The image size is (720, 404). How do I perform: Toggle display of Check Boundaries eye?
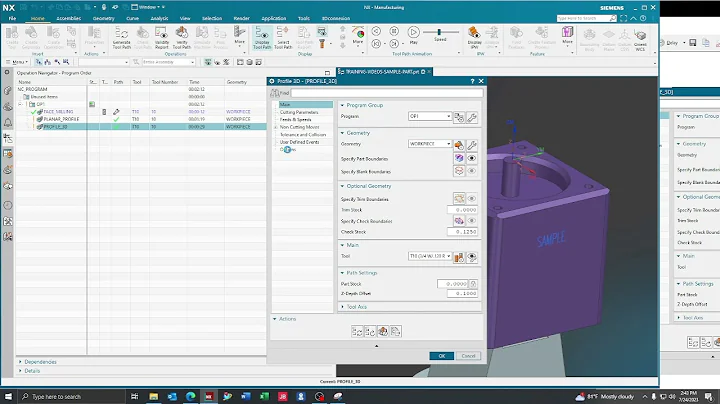click(x=472, y=221)
